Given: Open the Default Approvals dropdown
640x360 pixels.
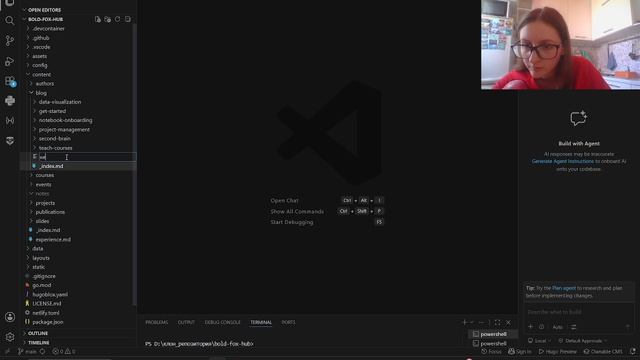Looking at the screenshot, I should click(x=582, y=340).
